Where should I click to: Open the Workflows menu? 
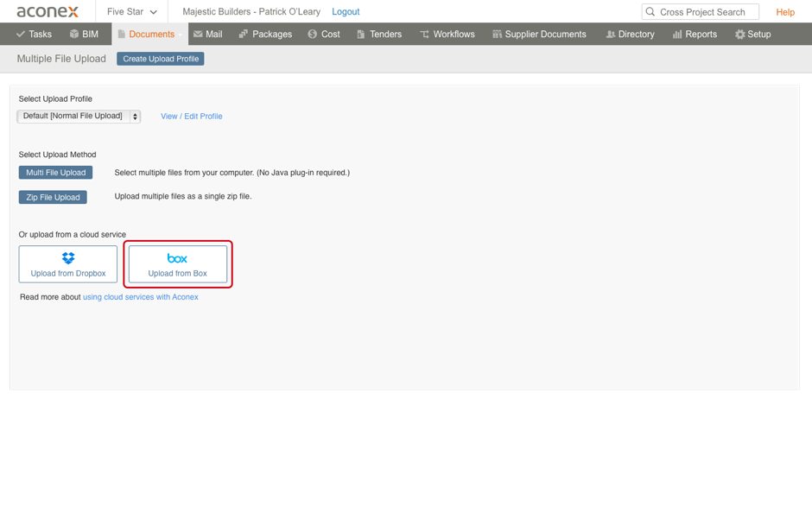pyautogui.click(x=447, y=35)
